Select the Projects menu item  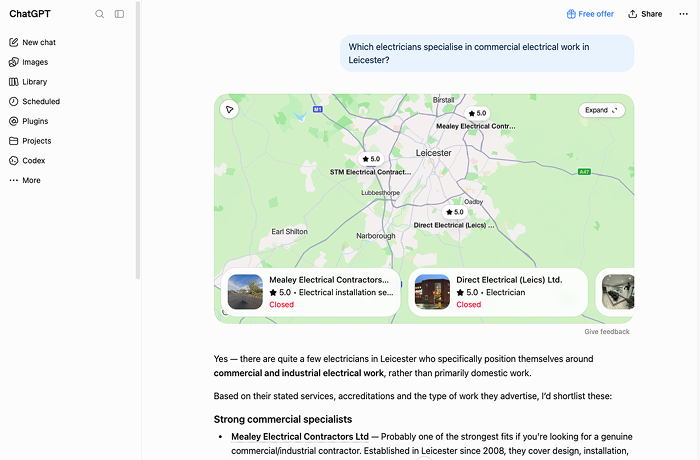[x=37, y=141]
